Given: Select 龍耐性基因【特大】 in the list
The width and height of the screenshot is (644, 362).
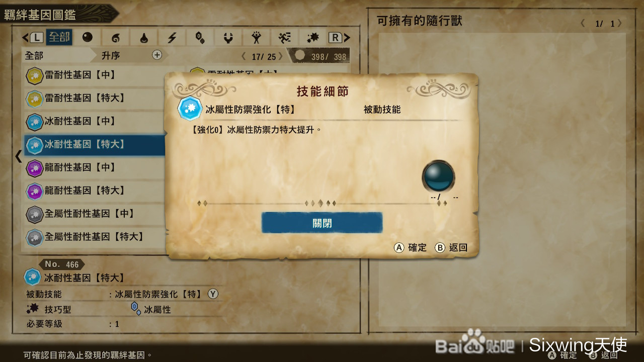Looking at the screenshot, I should (95, 191).
